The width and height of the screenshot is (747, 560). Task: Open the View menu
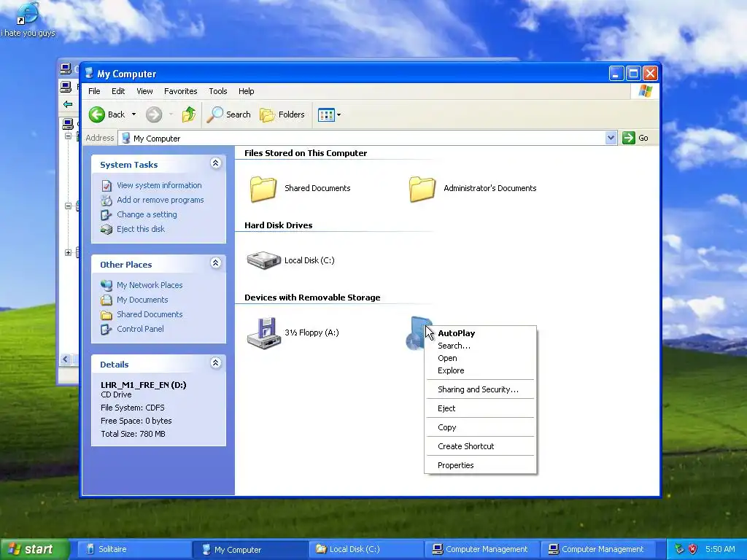144,91
